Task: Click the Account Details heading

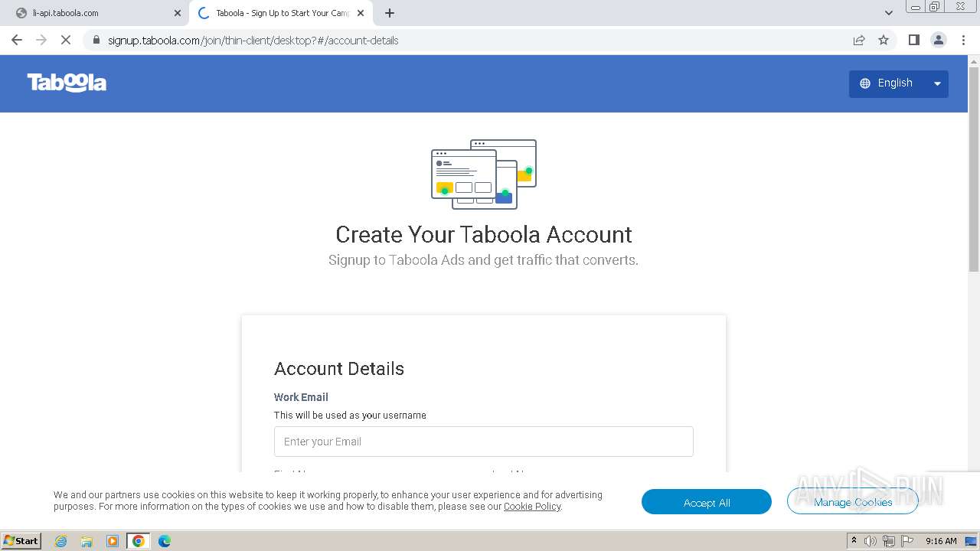Action: tap(339, 369)
